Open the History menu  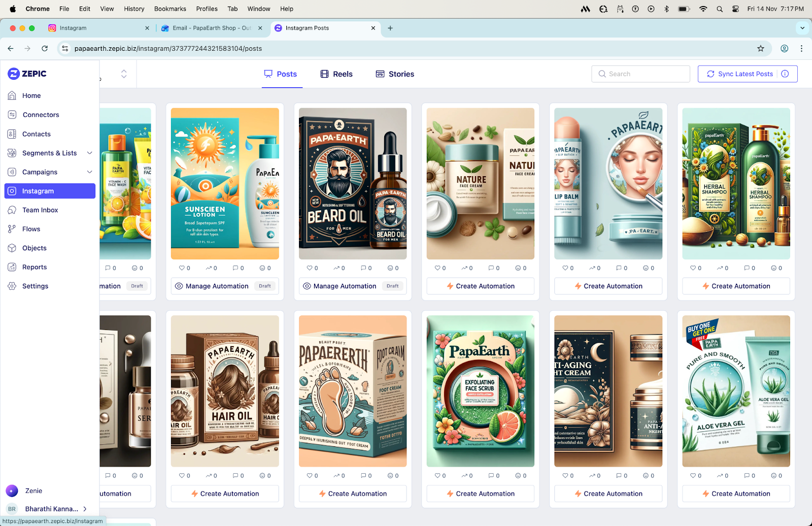pyautogui.click(x=134, y=9)
